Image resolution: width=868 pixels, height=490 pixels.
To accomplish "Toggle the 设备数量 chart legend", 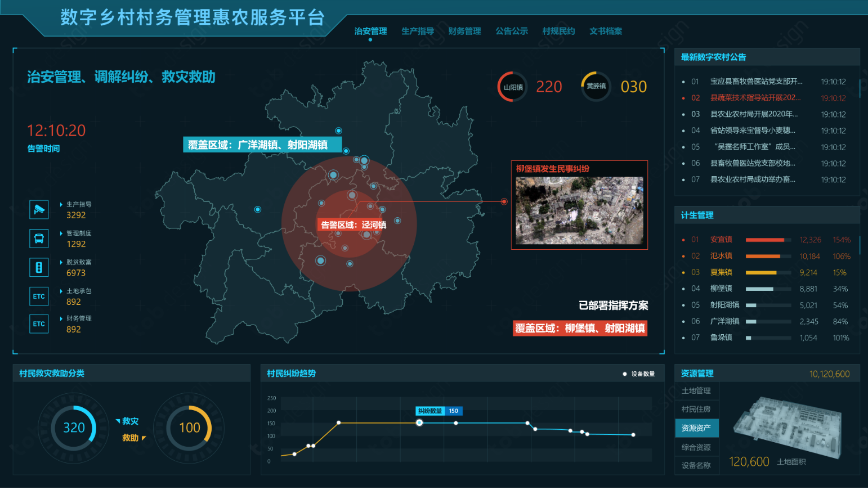I will click(x=639, y=374).
